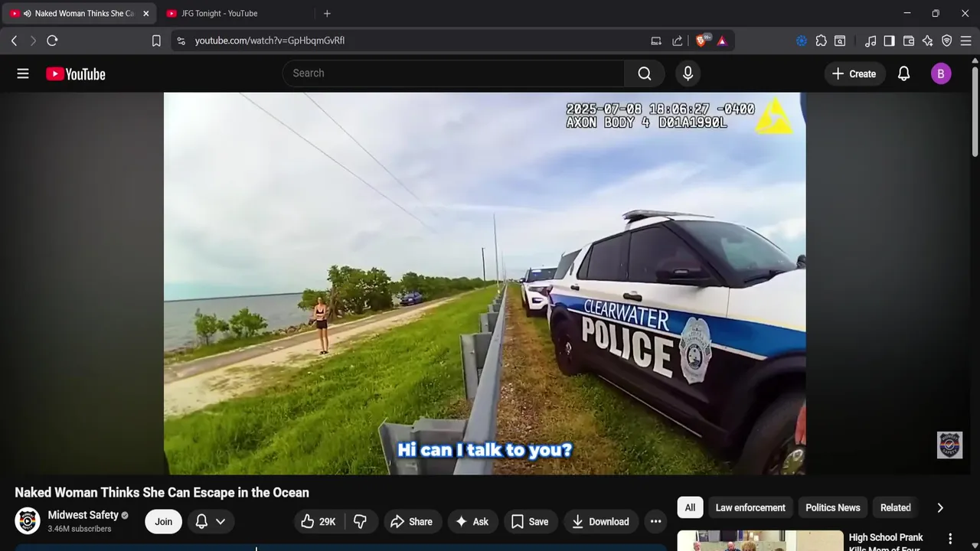The width and height of the screenshot is (980, 551).
Task: Share the video
Action: pyautogui.click(x=412, y=522)
